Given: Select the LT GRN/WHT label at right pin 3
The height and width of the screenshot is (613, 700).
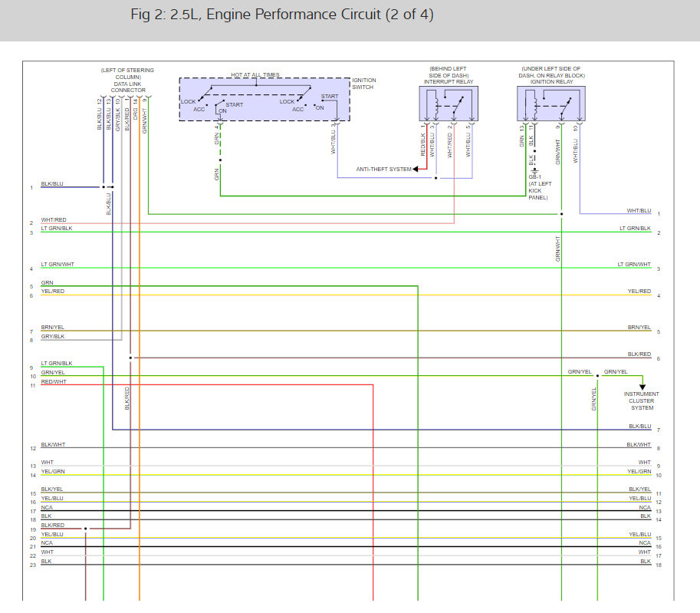Looking at the screenshot, I should 634,265.
